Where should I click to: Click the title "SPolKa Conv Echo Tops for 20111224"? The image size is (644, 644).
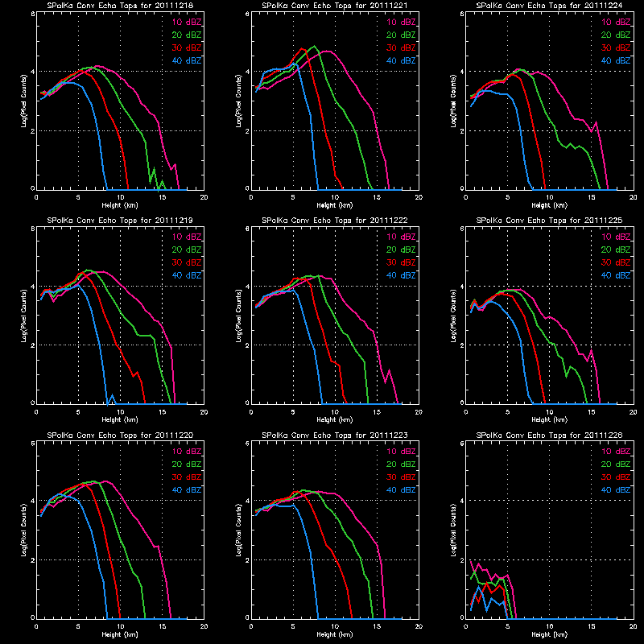coord(549,6)
